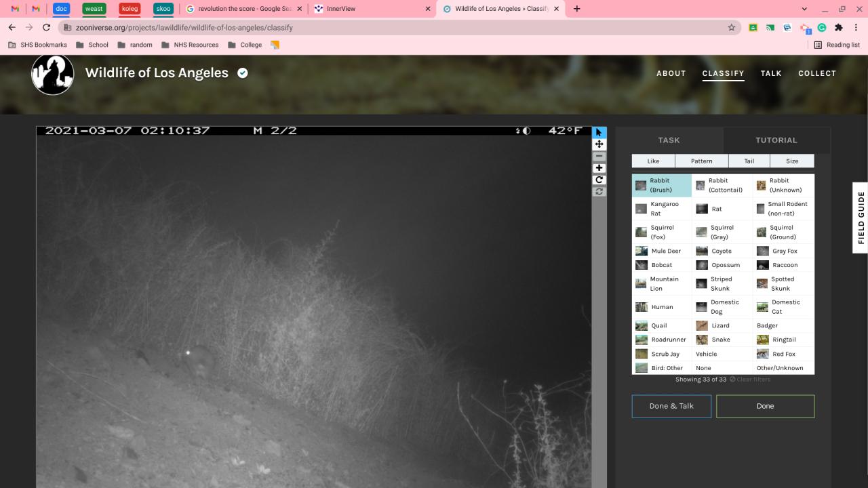Open the Like filter
The width and height of the screenshot is (868, 488).
653,161
